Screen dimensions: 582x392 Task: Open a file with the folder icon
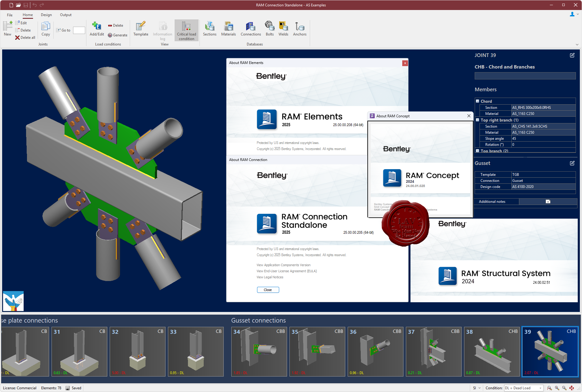18,5
